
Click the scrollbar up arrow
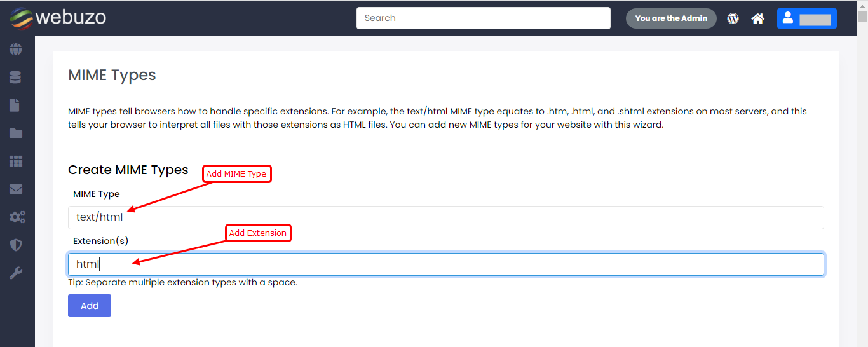[862, 5]
